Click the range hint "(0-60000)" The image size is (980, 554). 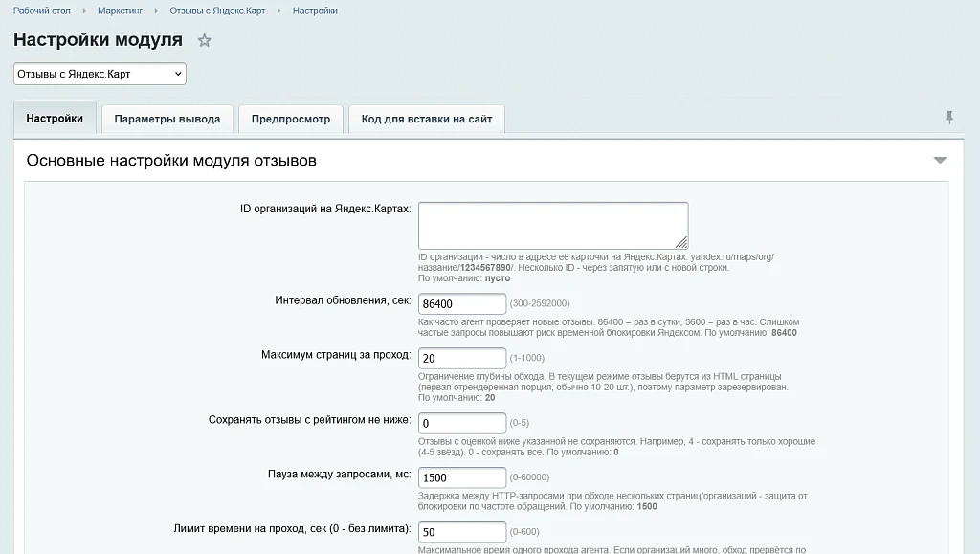529,477
